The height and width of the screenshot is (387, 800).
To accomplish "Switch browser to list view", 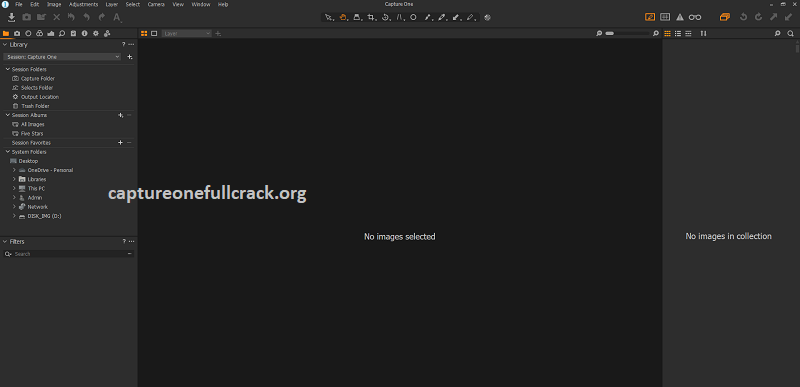I will [678, 34].
